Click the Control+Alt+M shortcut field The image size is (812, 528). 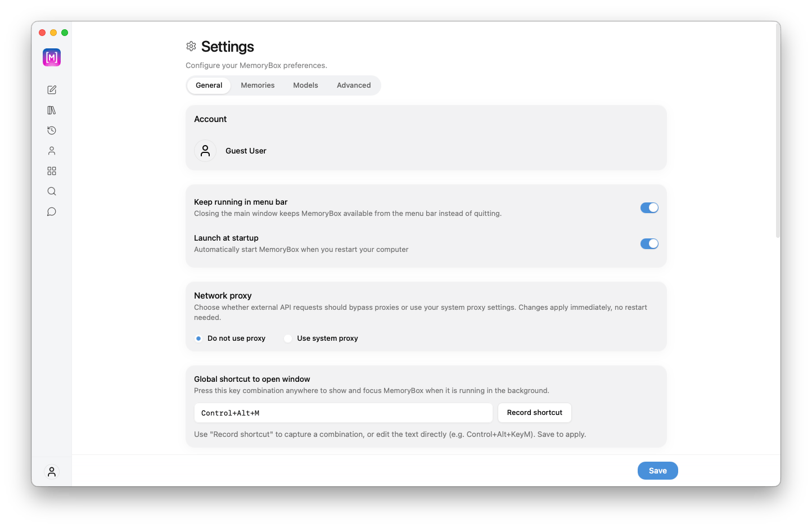[344, 413]
